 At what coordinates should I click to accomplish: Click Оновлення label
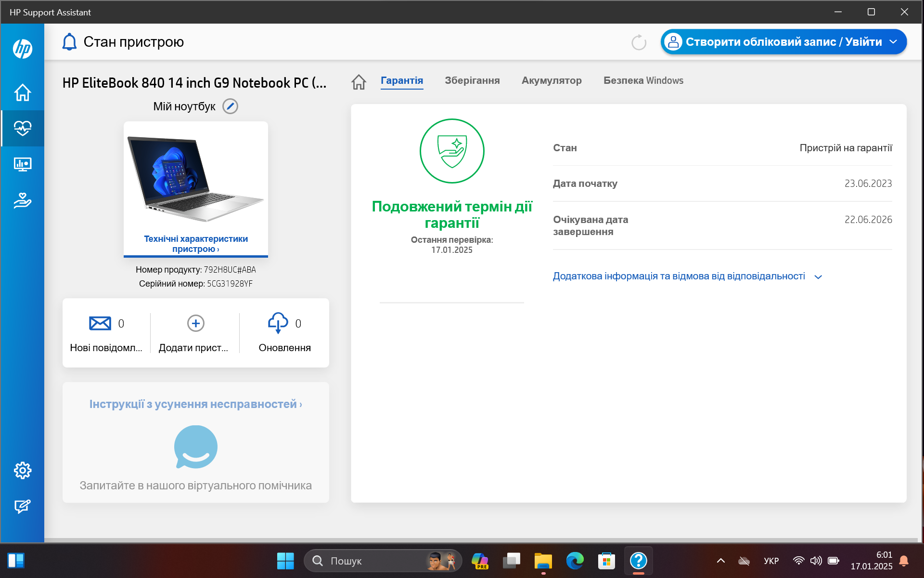(x=284, y=348)
